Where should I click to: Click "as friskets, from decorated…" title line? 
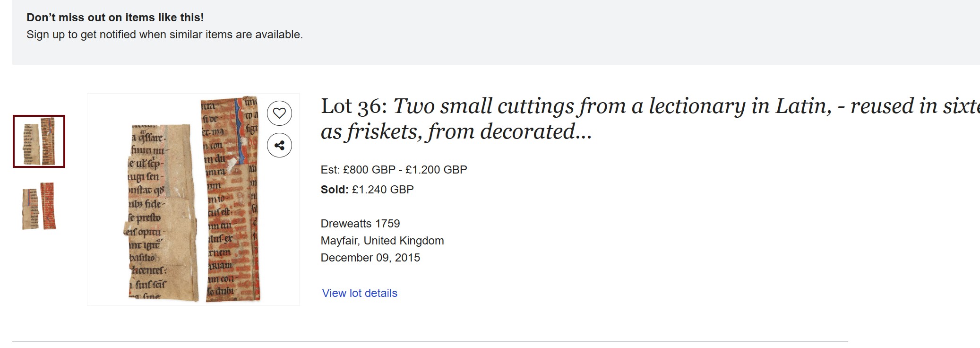tap(456, 132)
